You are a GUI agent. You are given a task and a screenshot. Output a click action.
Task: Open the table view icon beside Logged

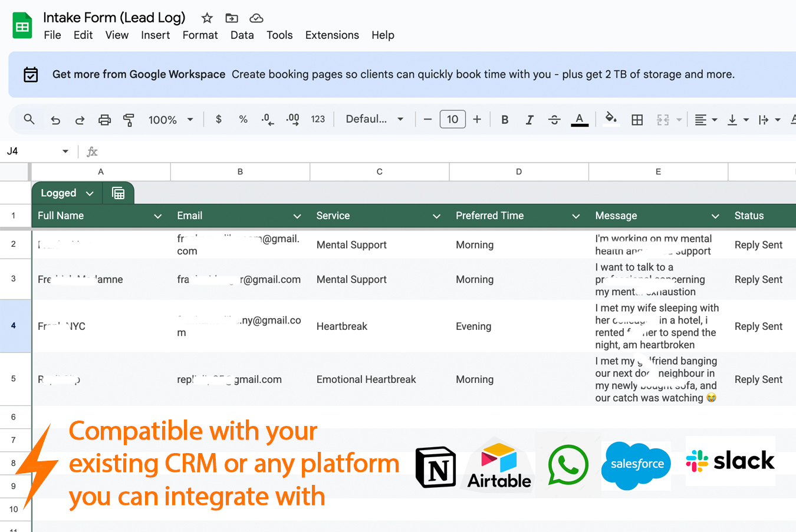119,193
